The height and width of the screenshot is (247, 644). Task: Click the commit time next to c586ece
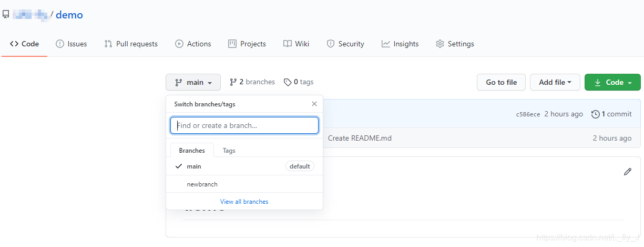(564, 114)
